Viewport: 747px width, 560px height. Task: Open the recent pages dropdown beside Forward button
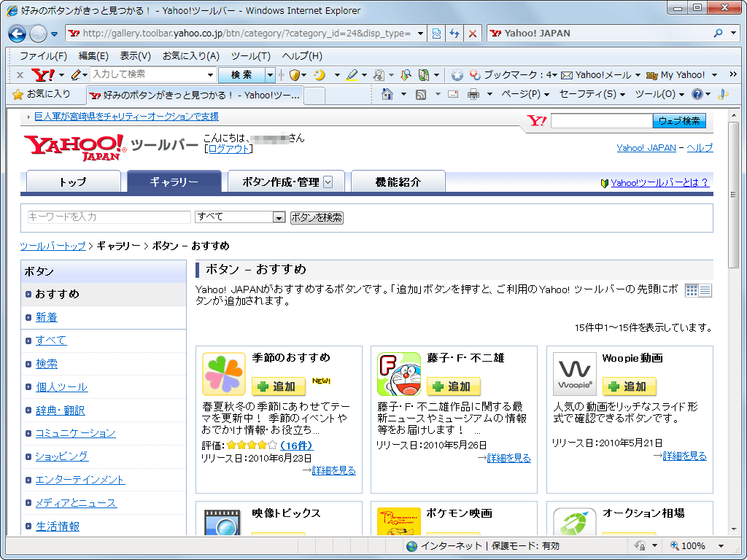coord(54,34)
